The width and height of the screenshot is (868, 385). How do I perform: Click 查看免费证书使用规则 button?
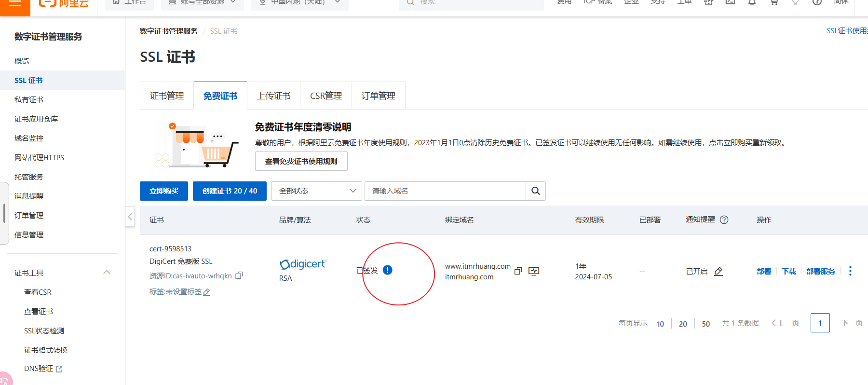301,161
